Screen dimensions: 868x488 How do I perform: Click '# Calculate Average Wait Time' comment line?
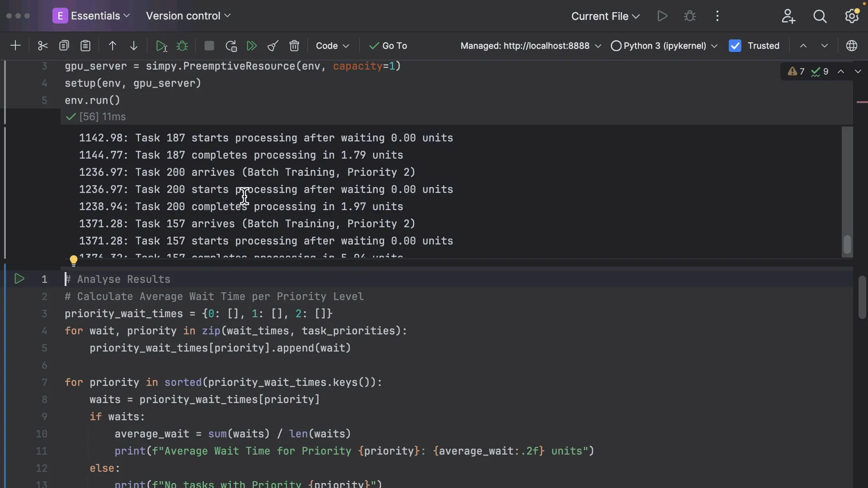point(214,296)
